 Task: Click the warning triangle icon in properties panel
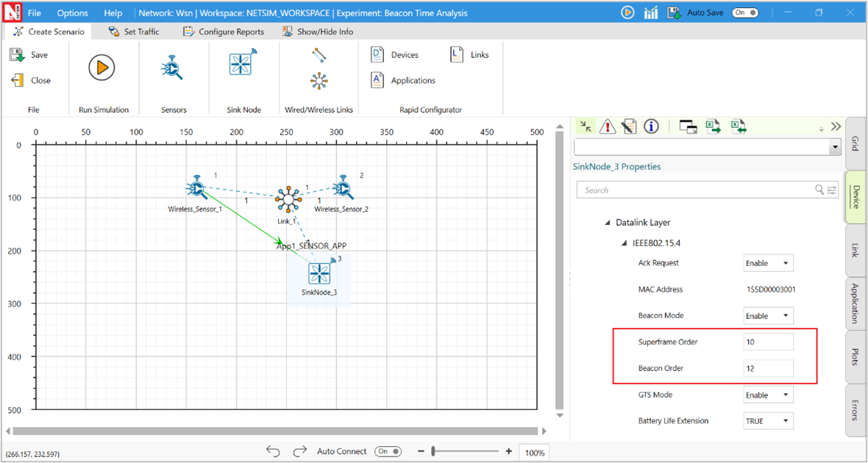[x=608, y=126]
